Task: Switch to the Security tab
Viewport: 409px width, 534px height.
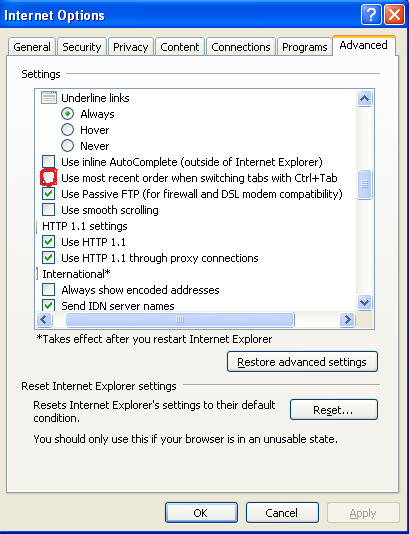Action: point(82,47)
